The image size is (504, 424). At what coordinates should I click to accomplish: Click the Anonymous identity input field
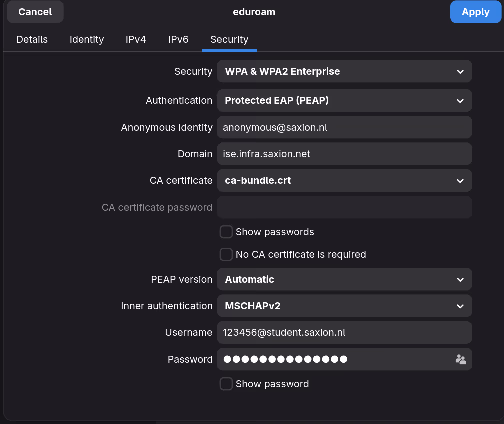344,127
